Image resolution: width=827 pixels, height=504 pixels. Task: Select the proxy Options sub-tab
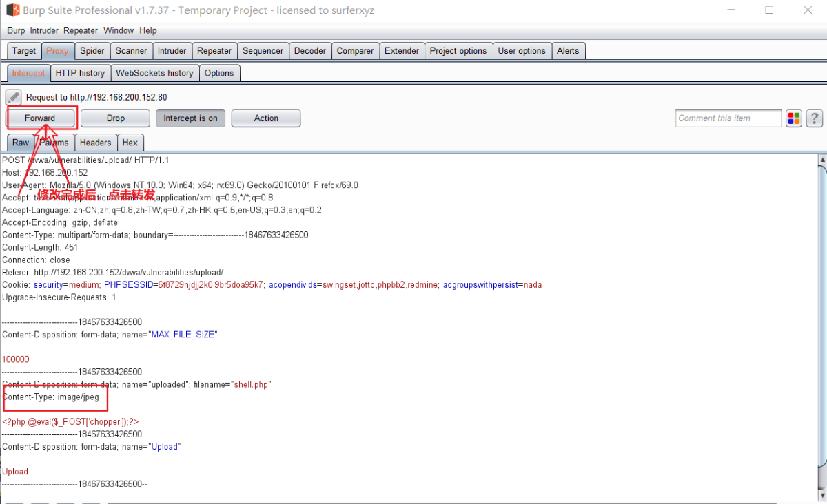click(219, 73)
